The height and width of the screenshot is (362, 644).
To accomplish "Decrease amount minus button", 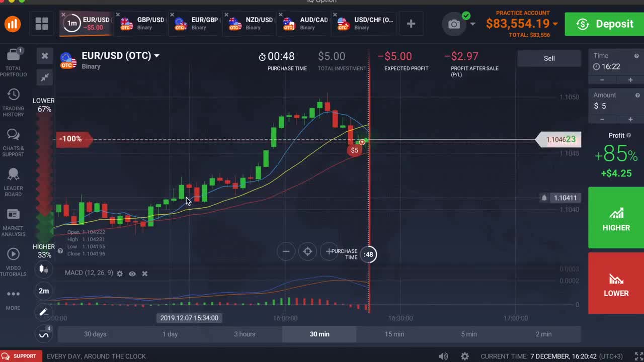I will click(x=602, y=119).
